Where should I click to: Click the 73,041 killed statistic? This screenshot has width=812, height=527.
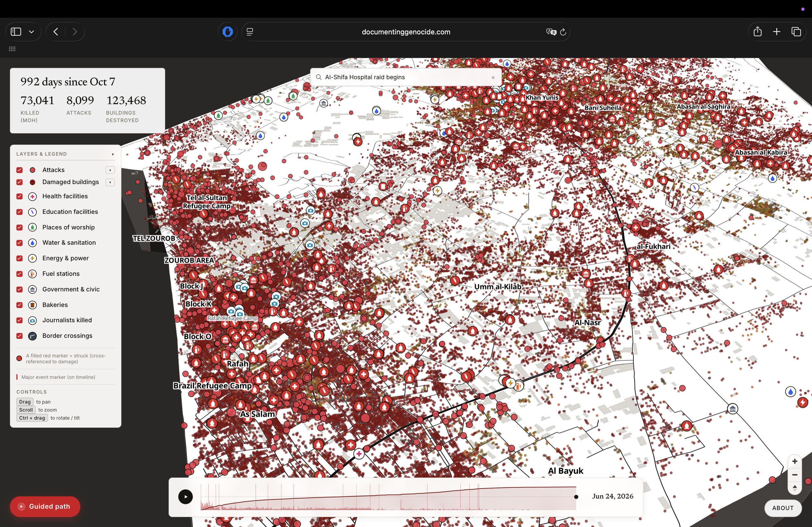point(37,101)
